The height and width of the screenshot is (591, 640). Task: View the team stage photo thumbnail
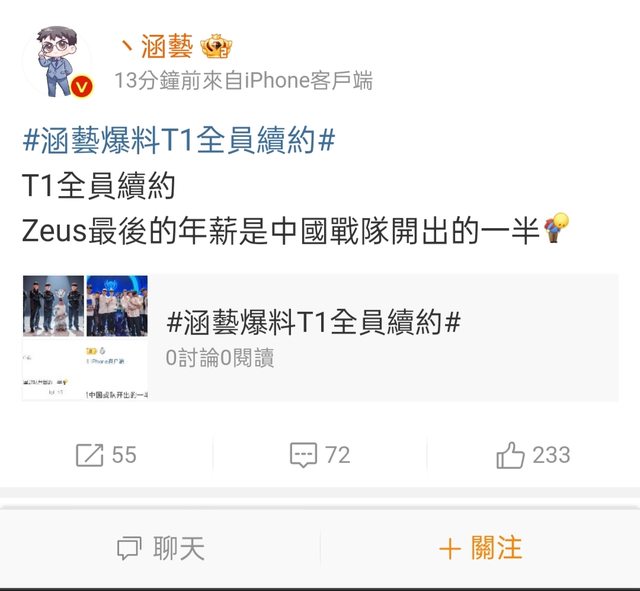tap(53, 306)
